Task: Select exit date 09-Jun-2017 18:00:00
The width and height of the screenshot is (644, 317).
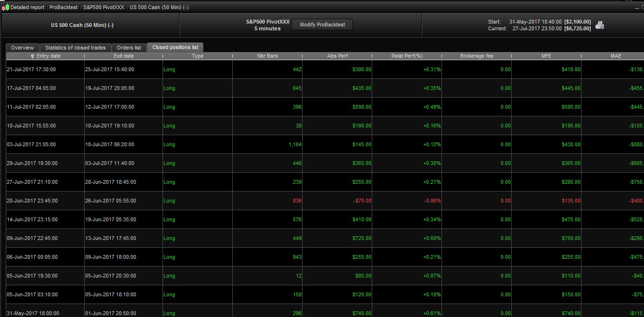Action: 111,257
